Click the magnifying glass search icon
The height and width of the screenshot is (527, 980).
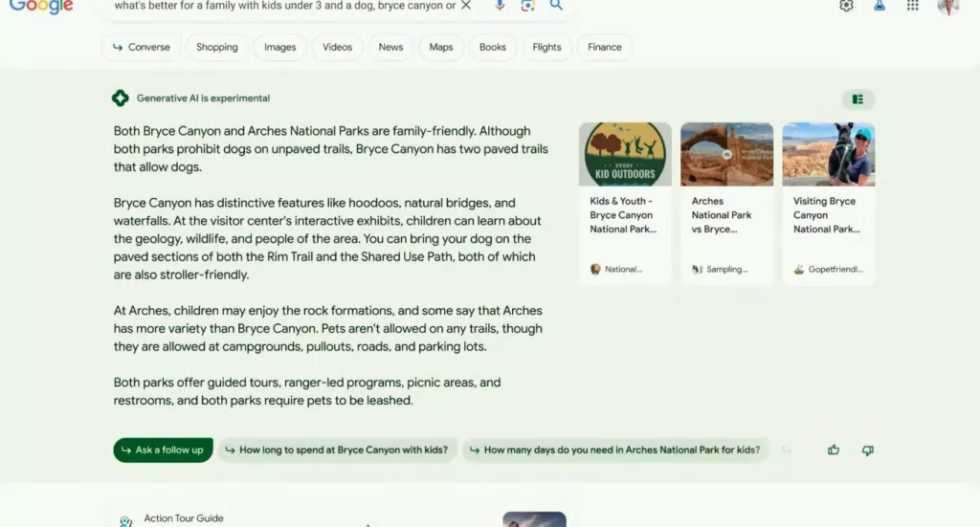[556, 6]
